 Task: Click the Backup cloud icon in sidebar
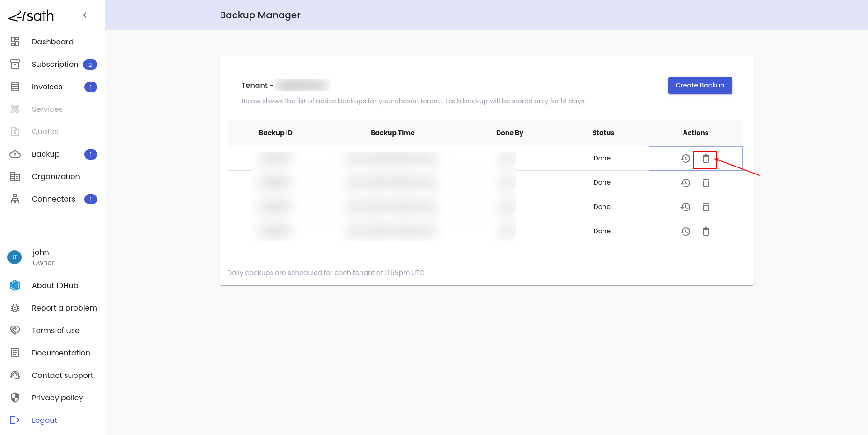[15, 154]
